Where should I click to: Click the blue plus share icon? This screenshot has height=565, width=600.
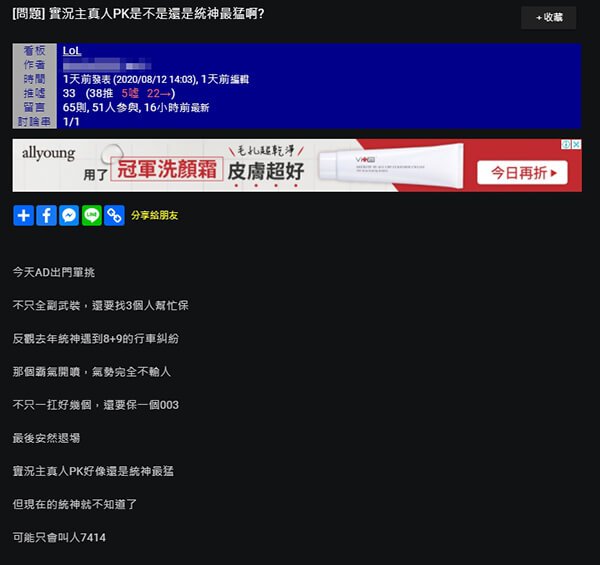(x=23, y=215)
